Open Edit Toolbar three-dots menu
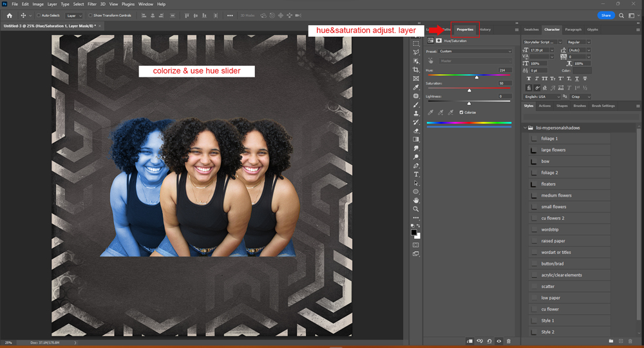 coord(415,218)
